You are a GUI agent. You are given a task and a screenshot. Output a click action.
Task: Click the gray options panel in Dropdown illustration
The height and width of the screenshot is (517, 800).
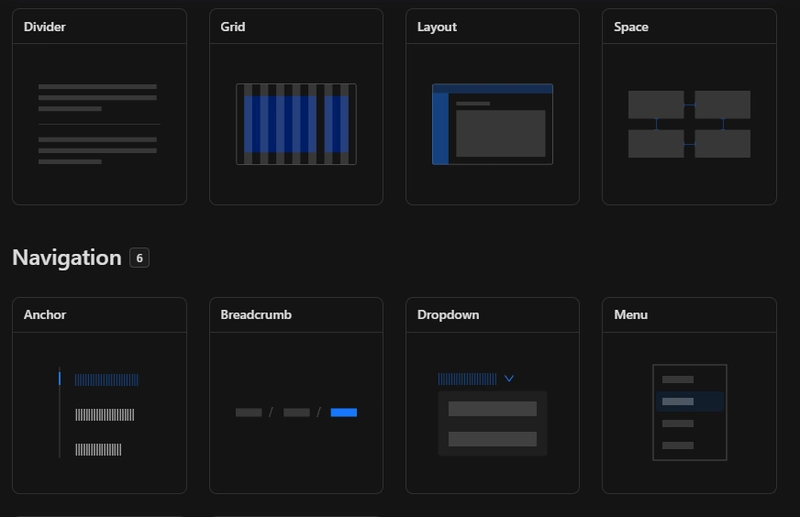coord(492,423)
